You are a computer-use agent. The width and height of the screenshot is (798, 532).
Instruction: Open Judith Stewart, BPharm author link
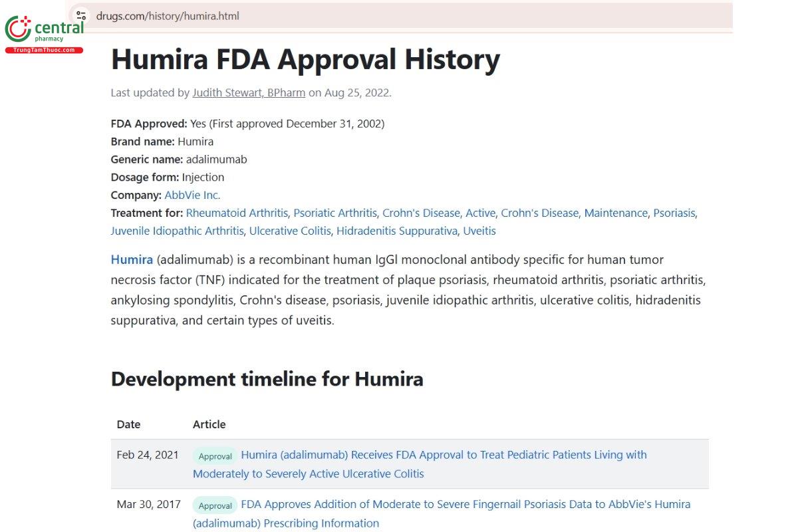point(249,93)
